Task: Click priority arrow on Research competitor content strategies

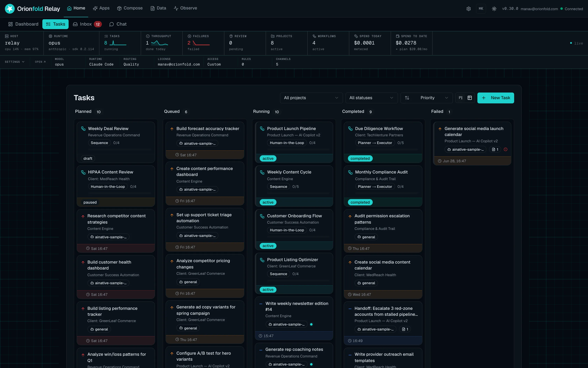Action: click(83, 216)
